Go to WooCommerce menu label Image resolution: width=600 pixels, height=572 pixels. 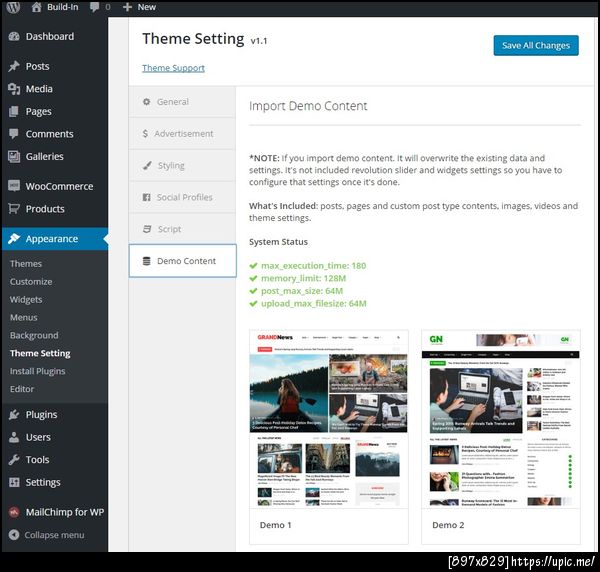pos(59,186)
